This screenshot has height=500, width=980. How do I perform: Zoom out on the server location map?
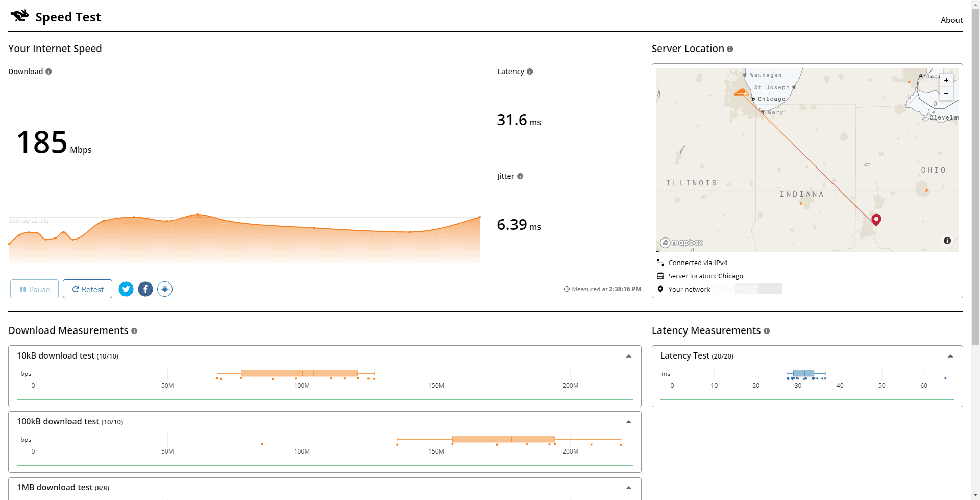[x=946, y=94]
